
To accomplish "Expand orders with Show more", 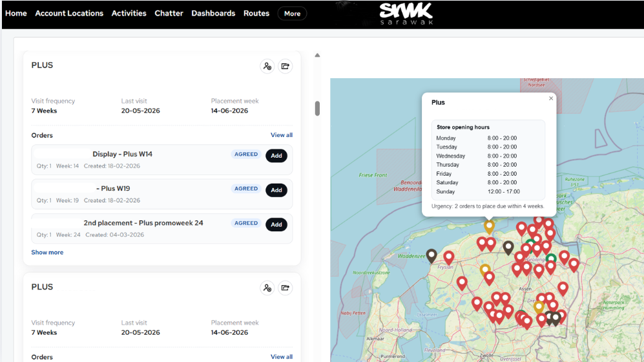I will pos(47,252).
